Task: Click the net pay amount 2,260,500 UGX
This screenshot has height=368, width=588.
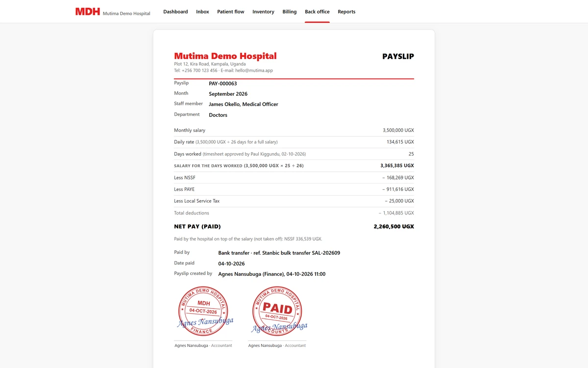Action: pos(394,227)
